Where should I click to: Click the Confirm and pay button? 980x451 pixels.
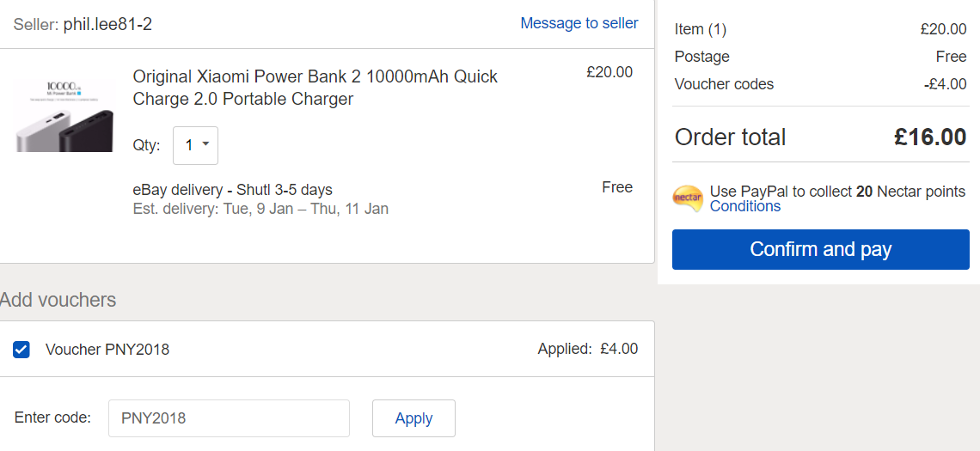click(821, 249)
